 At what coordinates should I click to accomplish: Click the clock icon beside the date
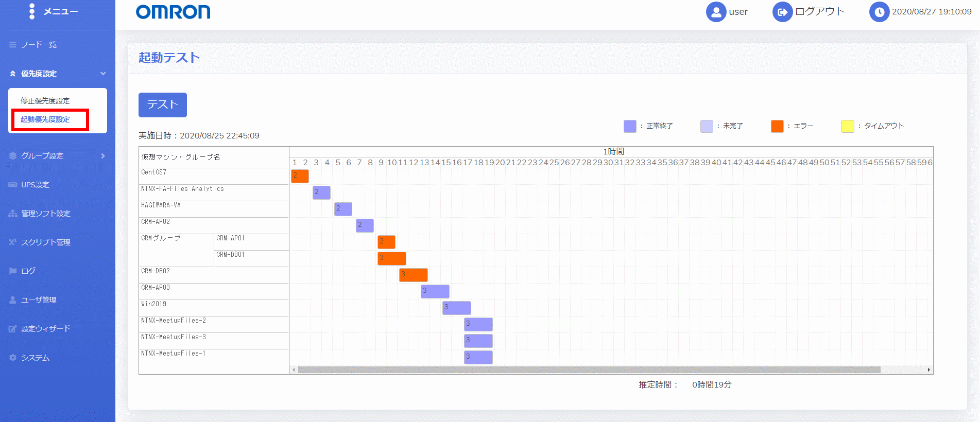[x=879, y=12]
